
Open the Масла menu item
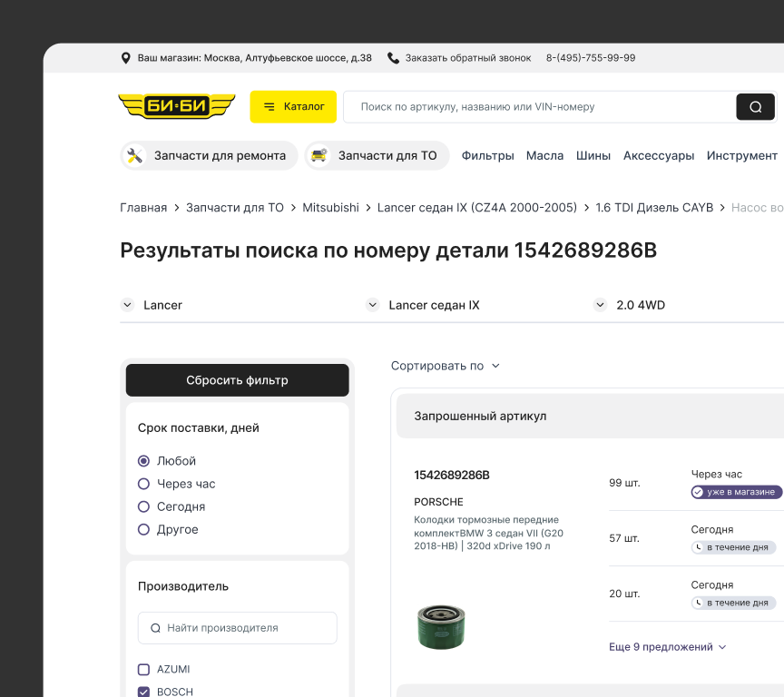click(544, 155)
